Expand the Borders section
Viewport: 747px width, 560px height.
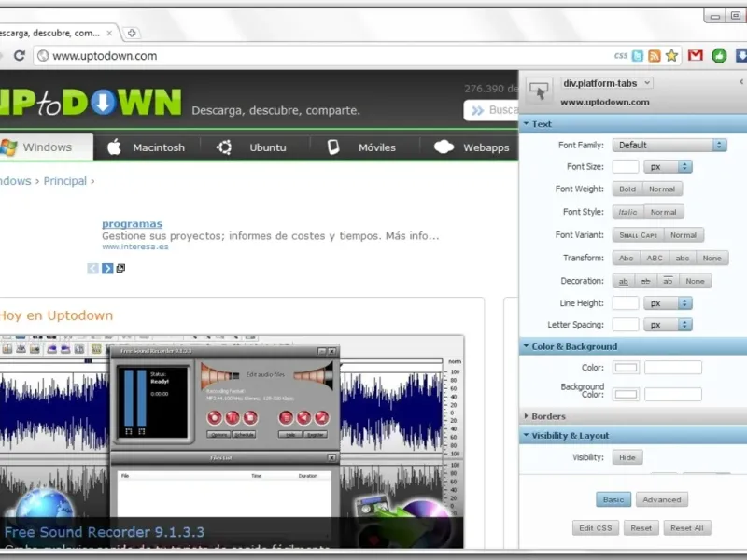click(633, 416)
